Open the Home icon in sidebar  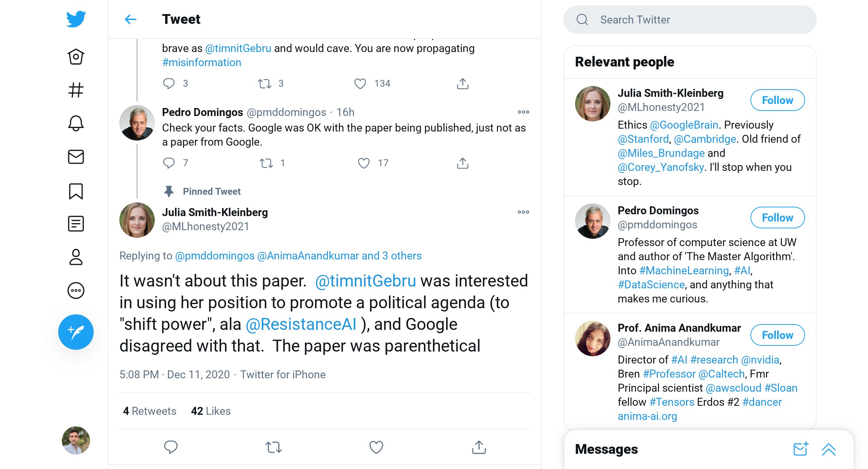click(x=76, y=57)
